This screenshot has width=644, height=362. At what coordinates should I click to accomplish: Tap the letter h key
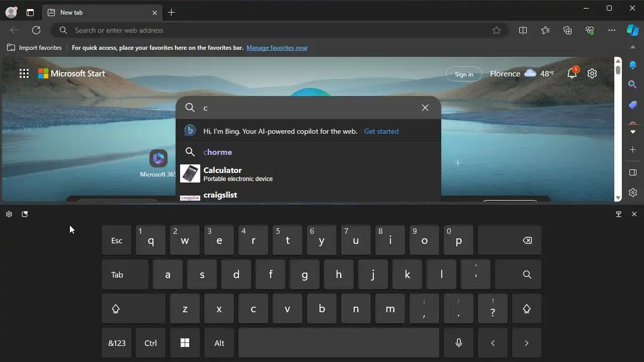pos(339,275)
